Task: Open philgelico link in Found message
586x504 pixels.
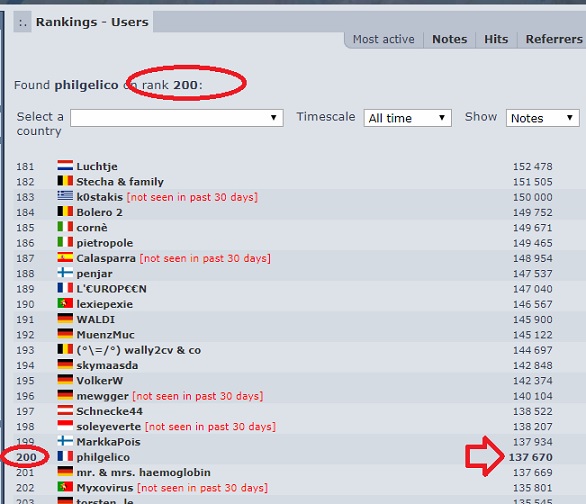Action: pyautogui.click(x=86, y=85)
